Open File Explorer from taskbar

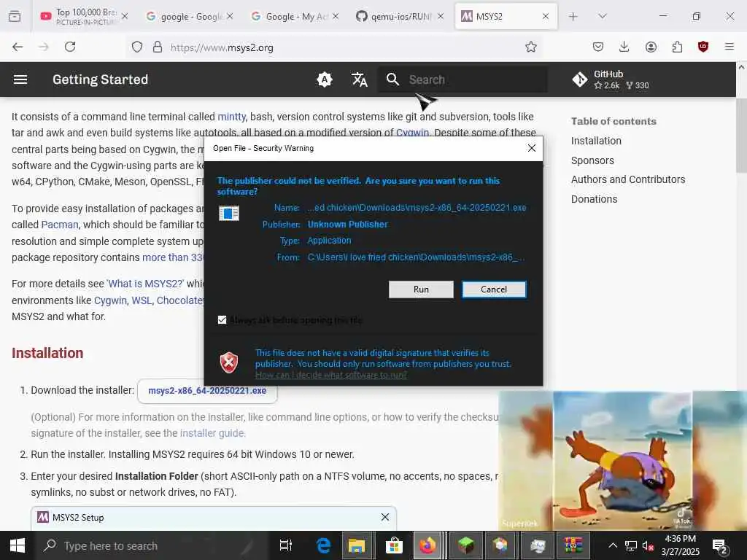(356, 545)
